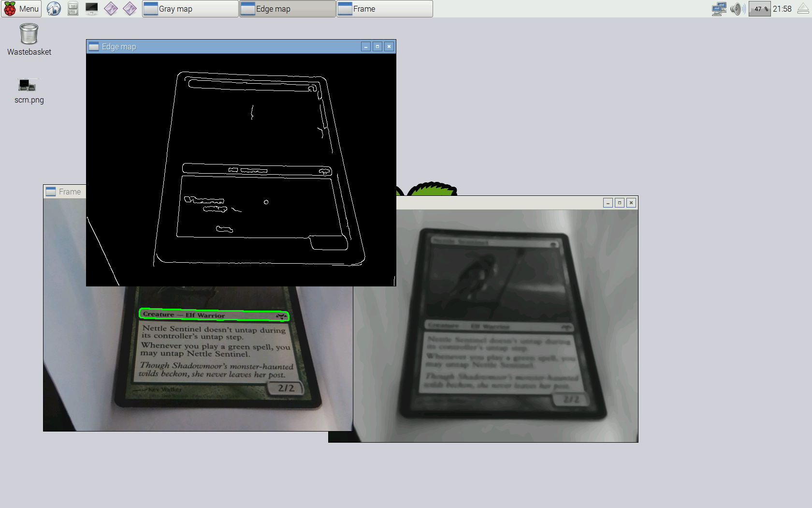The width and height of the screenshot is (812, 508).
Task: Open the Wastebasket desktop icon
Action: pyautogui.click(x=29, y=40)
